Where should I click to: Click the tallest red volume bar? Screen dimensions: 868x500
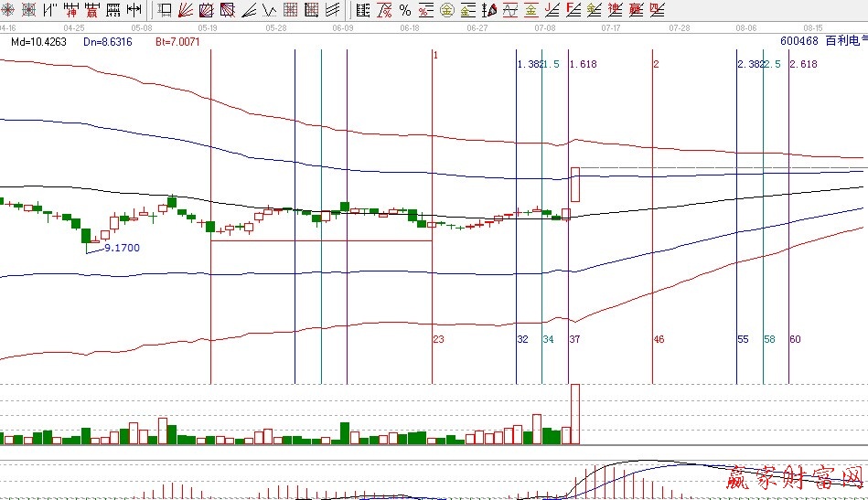point(575,414)
